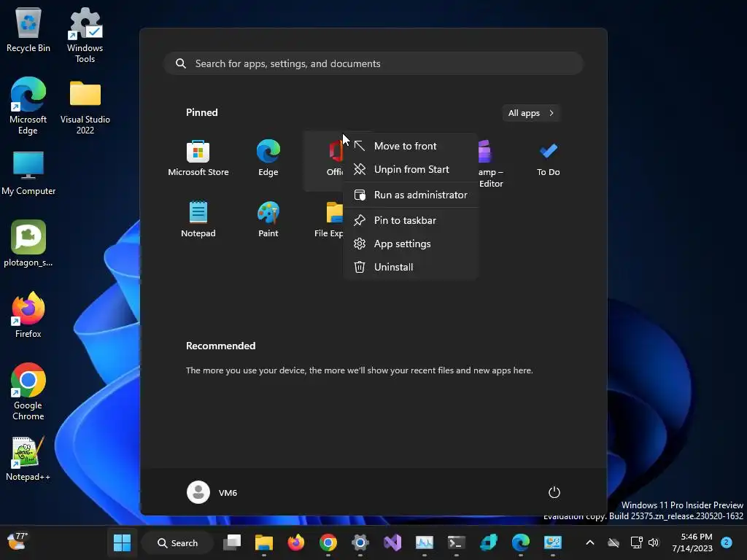Open clock and date panel
Screen dimensions: 747x560
pyautogui.click(x=692, y=542)
